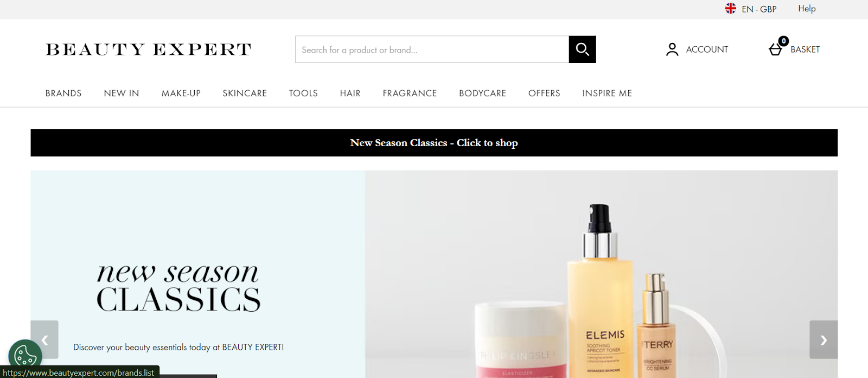The image size is (868, 378).
Task: Focus the product or brand search field
Action: tap(432, 49)
